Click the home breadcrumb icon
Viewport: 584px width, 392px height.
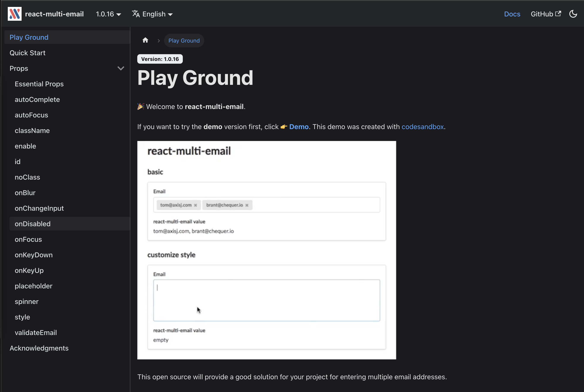point(145,41)
